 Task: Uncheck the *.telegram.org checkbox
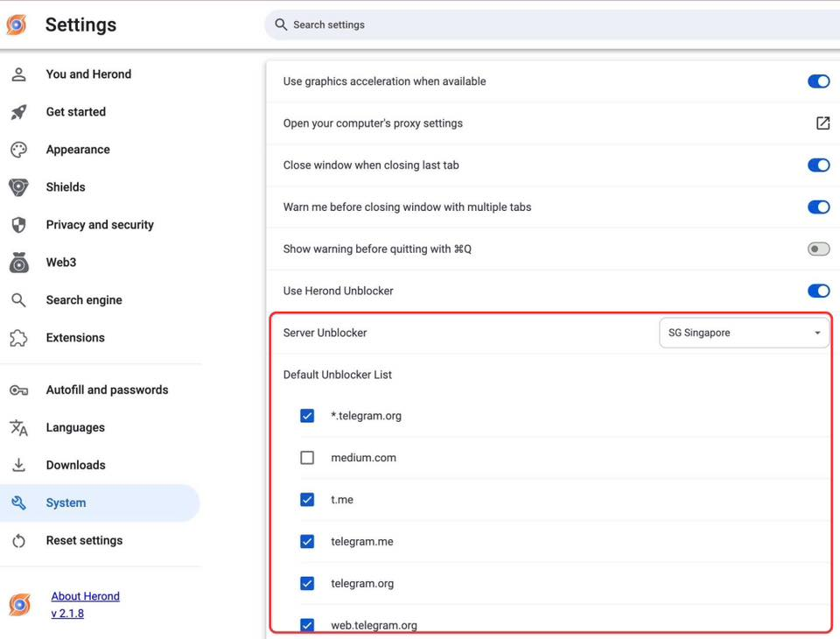pos(307,416)
